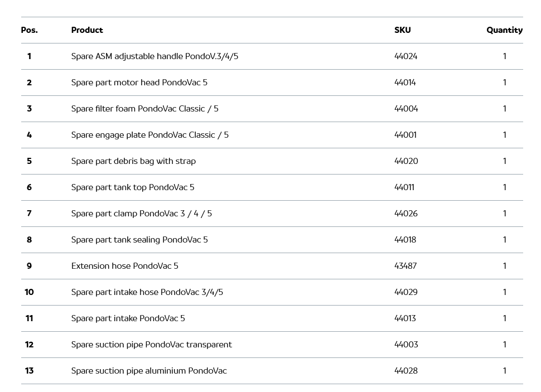The width and height of the screenshot is (541, 392).
Task: Open Spare part tank sealing PondoVac 5
Action: tap(139, 240)
